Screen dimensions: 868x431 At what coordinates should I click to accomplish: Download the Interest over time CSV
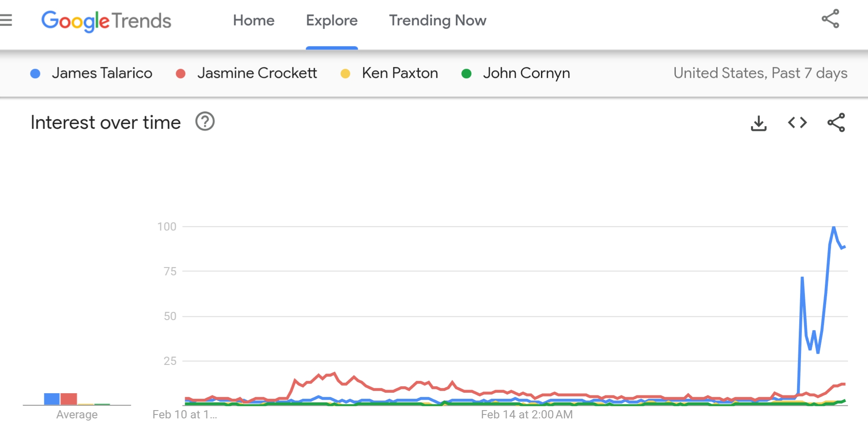tap(758, 123)
